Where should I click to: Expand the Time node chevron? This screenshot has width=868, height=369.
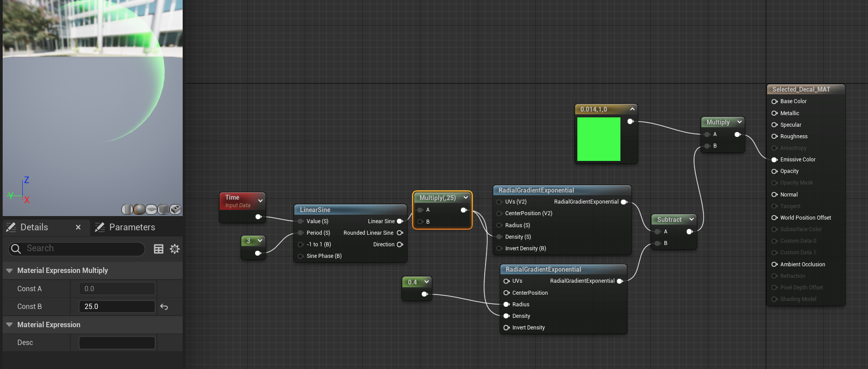[x=260, y=201]
